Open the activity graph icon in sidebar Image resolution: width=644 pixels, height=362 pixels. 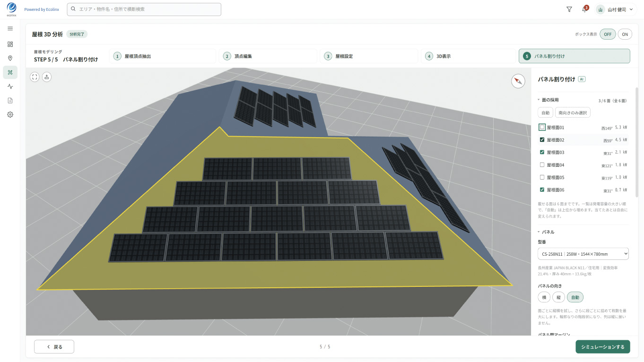(x=10, y=86)
